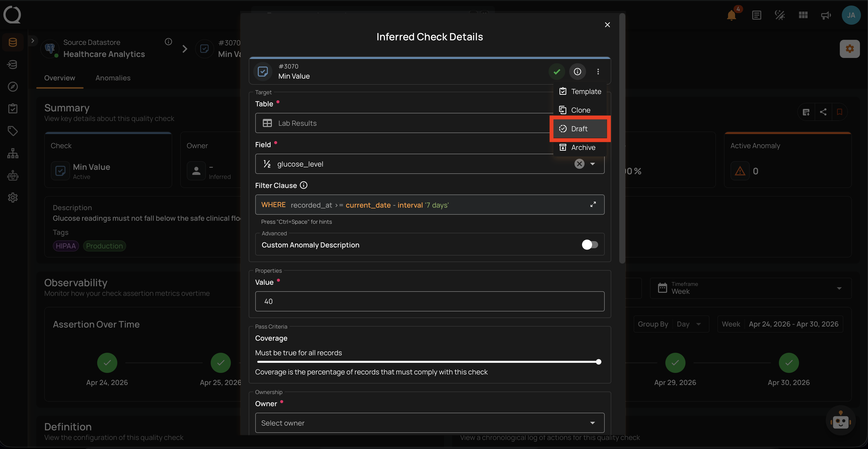Open the glucose_level field dropdown arrow
This screenshot has width=868, height=449.
592,164
